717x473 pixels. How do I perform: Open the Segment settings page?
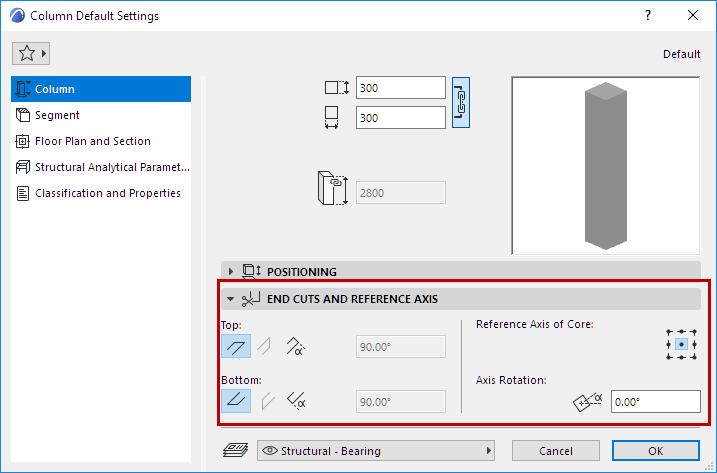click(x=57, y=115)
